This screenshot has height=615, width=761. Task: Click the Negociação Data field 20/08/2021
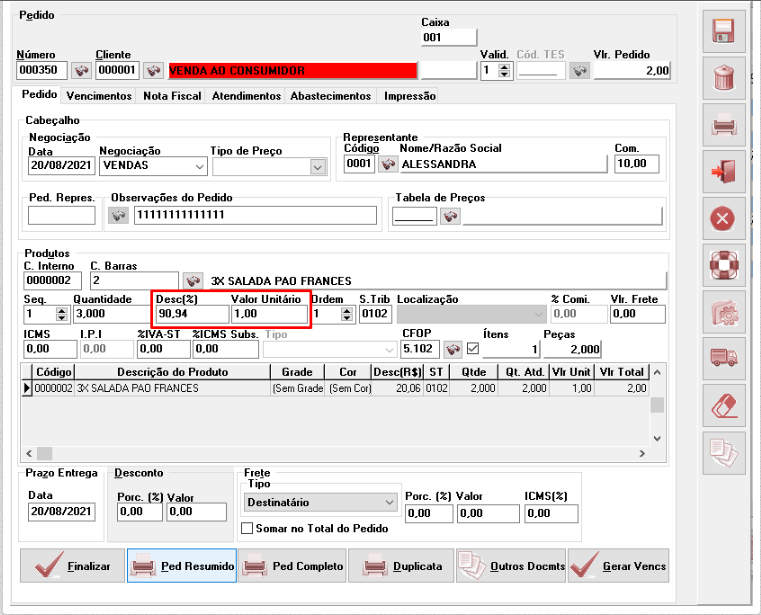tap(61, 166)
